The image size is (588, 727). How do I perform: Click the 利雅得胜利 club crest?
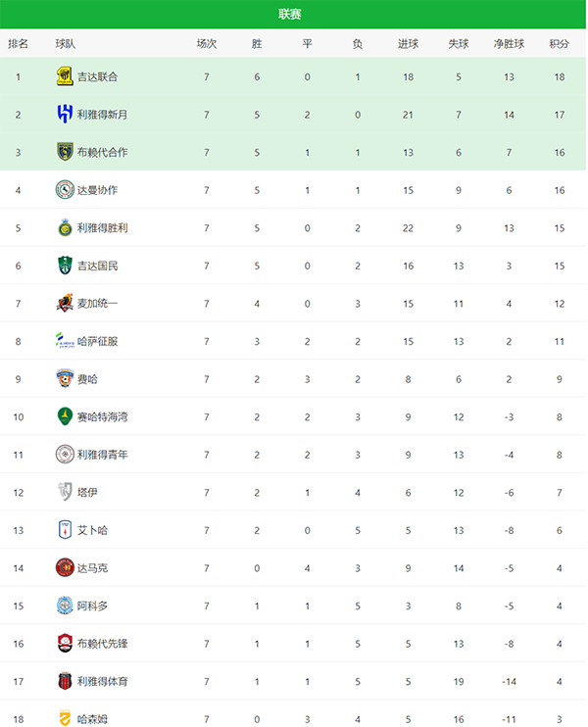(65, 228)
